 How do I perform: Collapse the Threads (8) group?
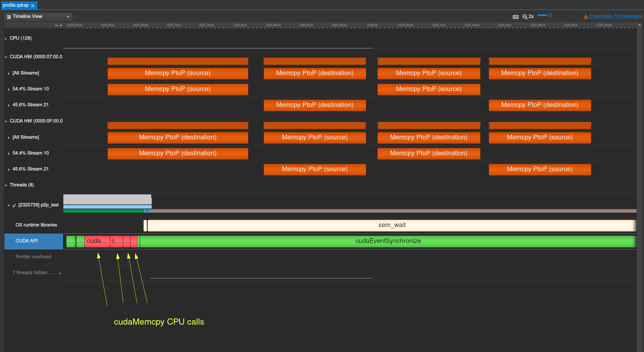(6, 185)
